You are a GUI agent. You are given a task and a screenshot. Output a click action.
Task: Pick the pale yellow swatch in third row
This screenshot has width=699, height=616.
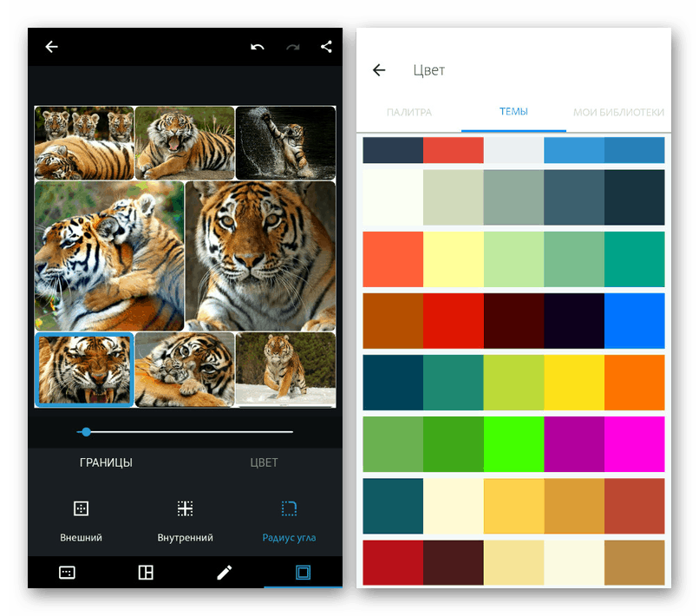(454, 259)
